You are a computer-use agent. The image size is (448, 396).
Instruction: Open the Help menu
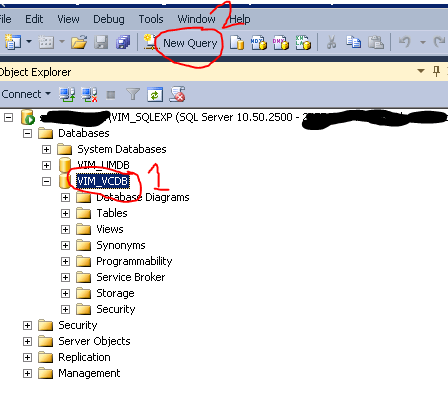240,19
